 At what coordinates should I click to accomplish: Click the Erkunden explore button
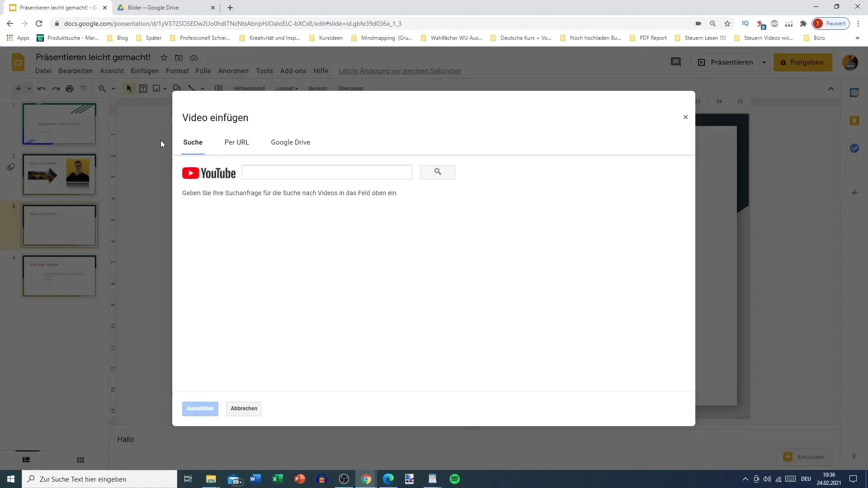tap(804, 457)
